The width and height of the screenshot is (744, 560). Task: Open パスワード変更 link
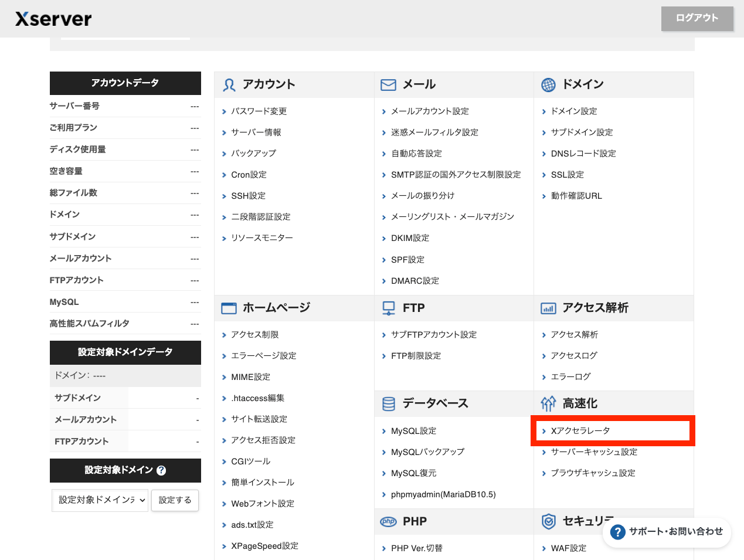pos(259,111)
